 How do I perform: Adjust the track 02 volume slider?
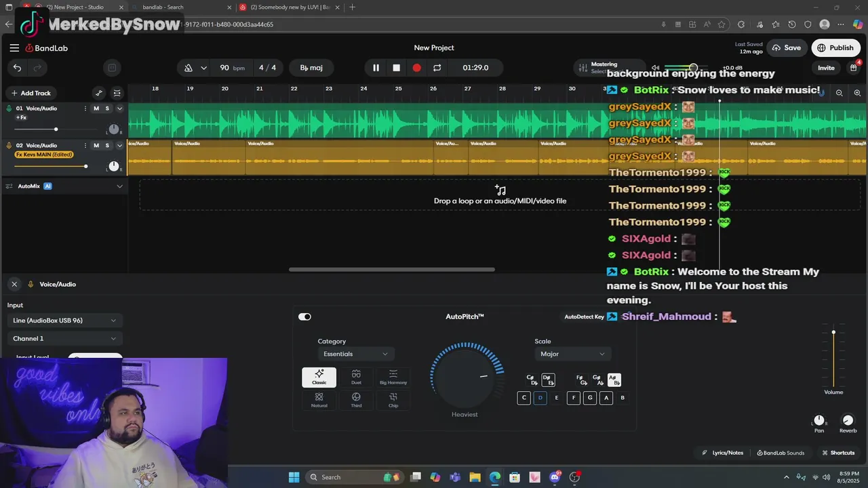tap(52, 166)
